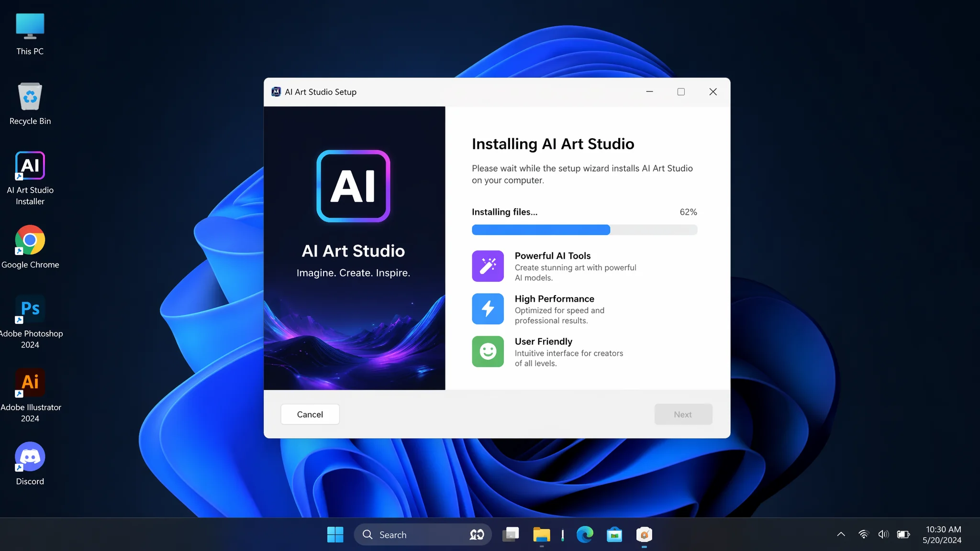
Task: Expand the system tray hidden icons chevron
Action: coord(841,534)
